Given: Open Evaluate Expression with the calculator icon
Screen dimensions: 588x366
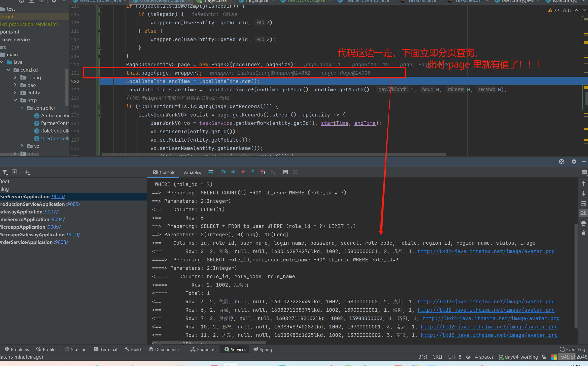Looking at the screenshot, I should point(285,172).
